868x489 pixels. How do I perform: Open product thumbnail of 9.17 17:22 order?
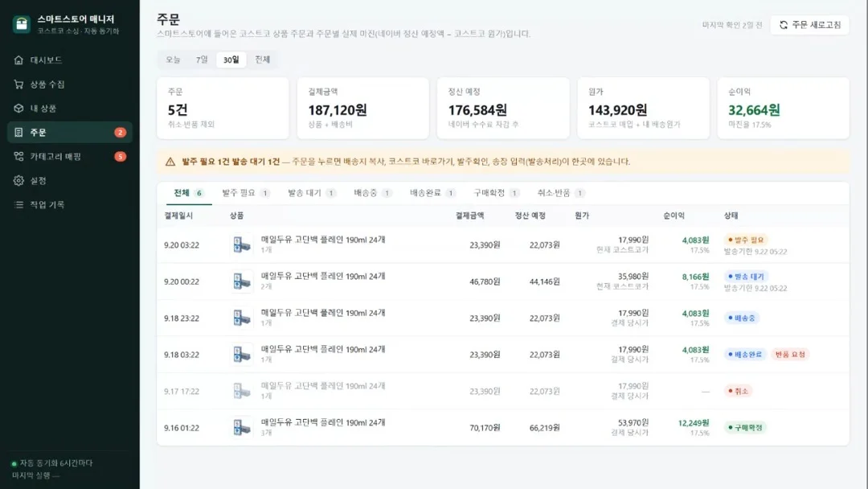coord(241,391)
